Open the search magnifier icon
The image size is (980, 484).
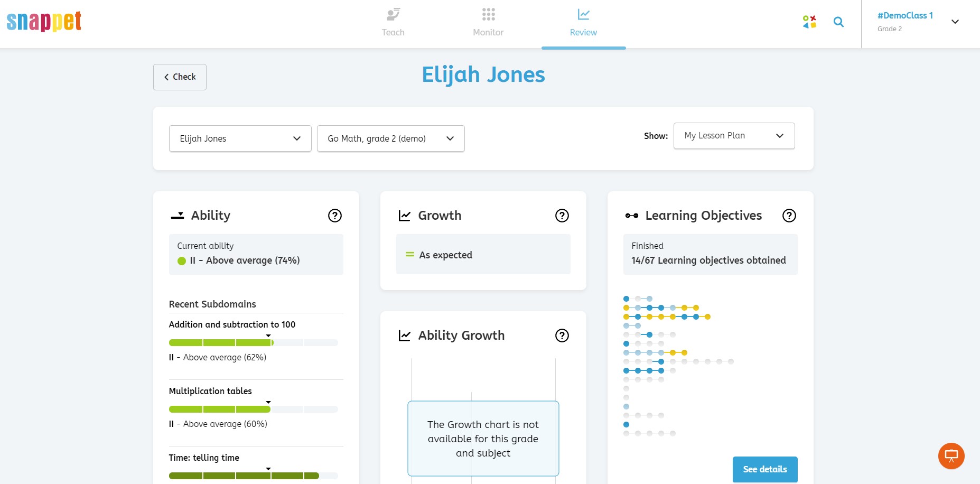pyautogui.click(x=838, y=22)
